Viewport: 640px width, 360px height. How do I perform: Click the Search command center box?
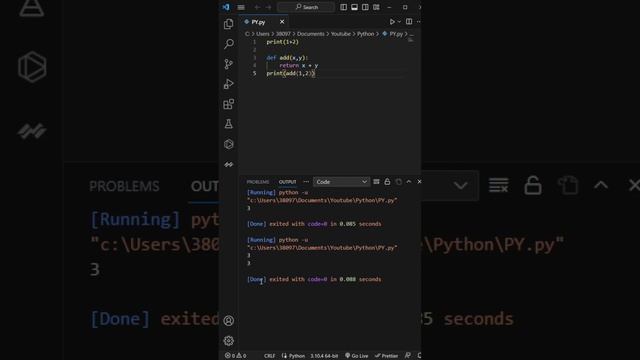(x=306, y=7)
